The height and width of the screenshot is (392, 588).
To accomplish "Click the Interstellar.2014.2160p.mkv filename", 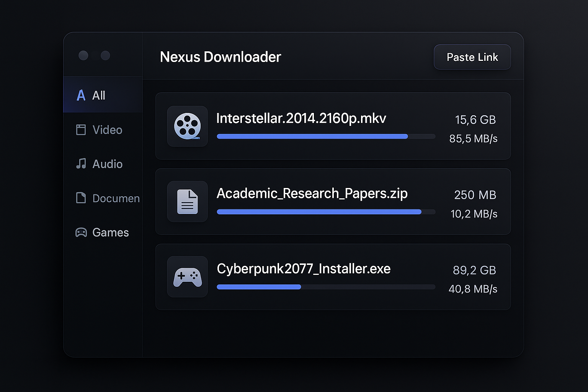I will (x=301, y=119).
